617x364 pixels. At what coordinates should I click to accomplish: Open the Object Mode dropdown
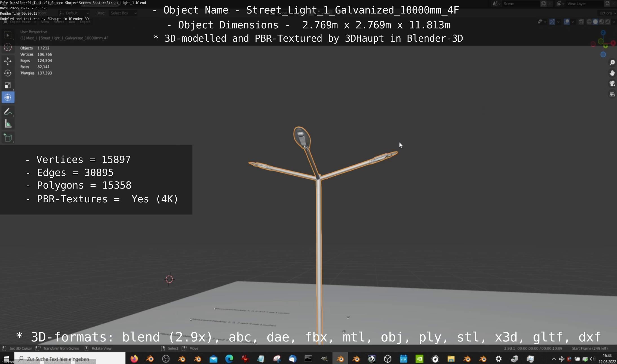point(20,22)
